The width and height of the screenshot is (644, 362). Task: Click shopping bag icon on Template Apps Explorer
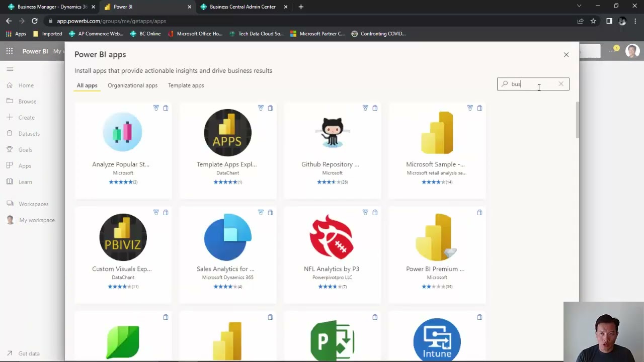coord(270,108)
